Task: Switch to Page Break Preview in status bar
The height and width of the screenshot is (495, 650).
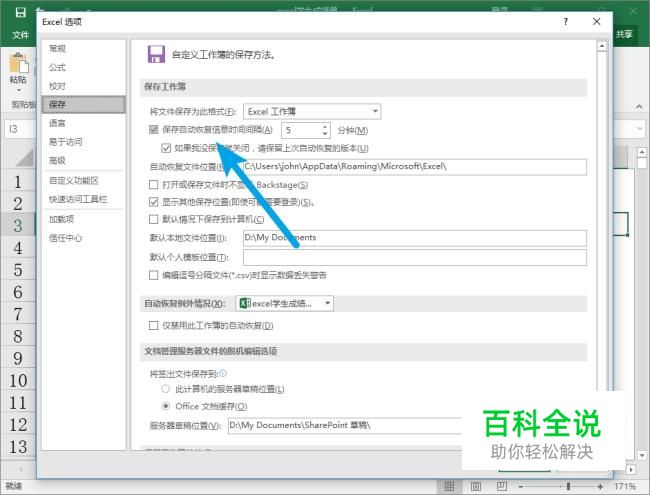Action: [x=502, y=486]
